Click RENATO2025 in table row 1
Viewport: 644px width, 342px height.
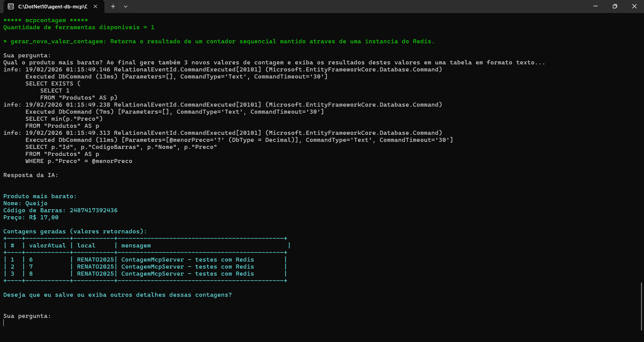click(x=96, y=260)
